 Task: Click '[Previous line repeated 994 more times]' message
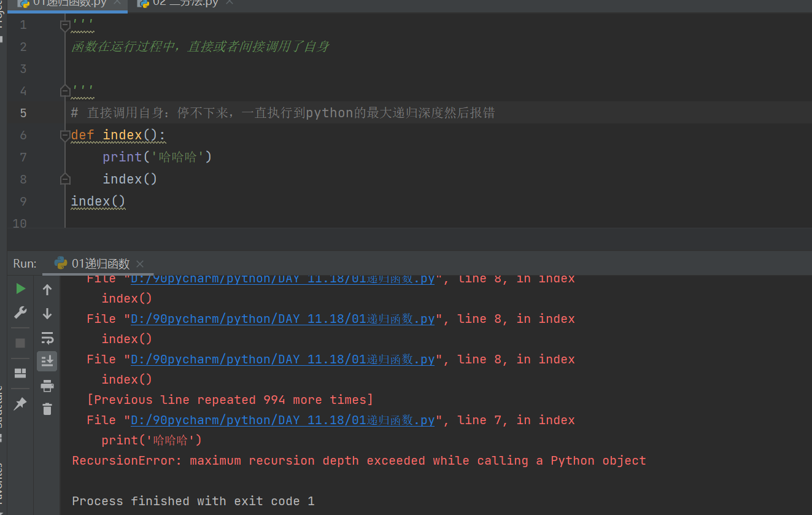point(230,400)
